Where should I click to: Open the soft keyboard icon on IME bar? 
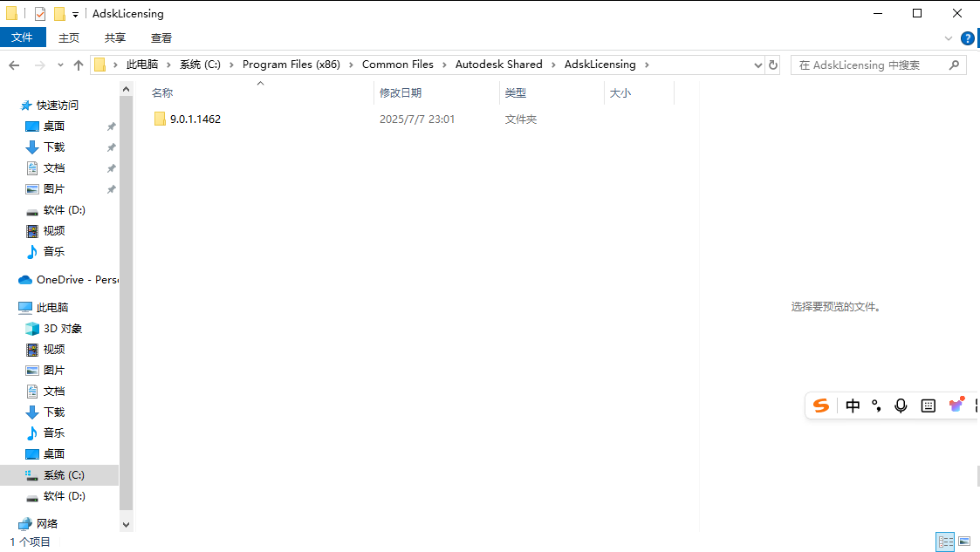[x=929, y=405]
